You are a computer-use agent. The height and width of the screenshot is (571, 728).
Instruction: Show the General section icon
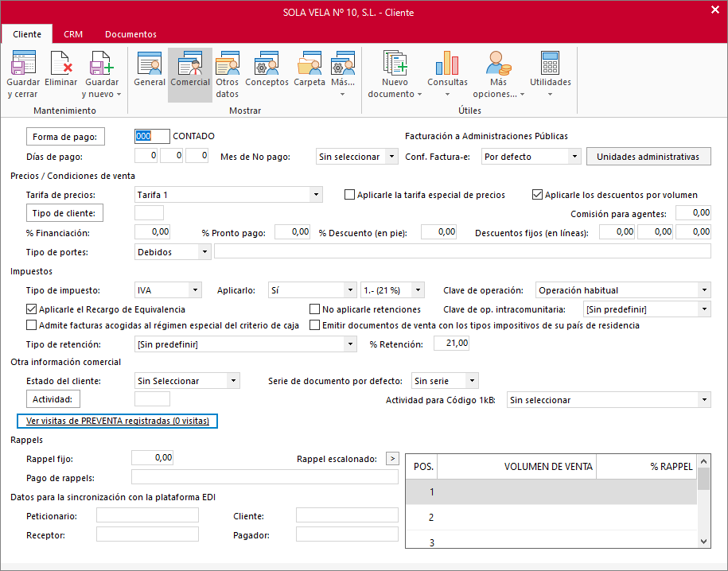(x=150, y=63)
